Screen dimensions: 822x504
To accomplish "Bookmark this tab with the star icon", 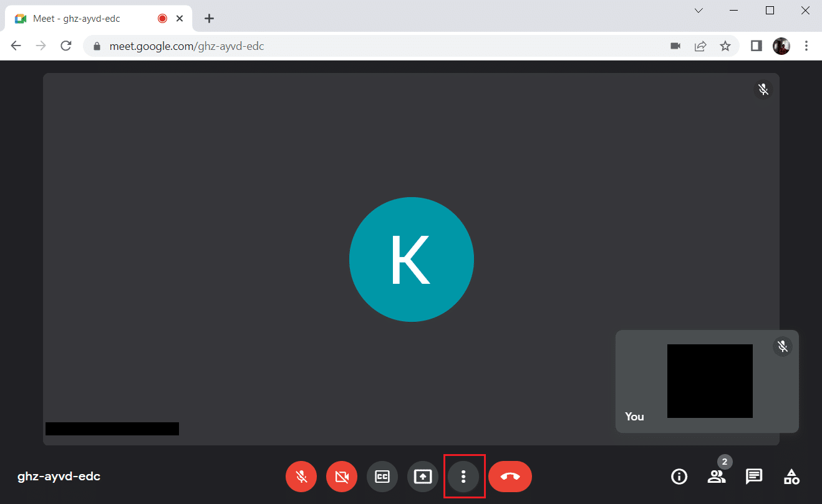I will (725, 46).
